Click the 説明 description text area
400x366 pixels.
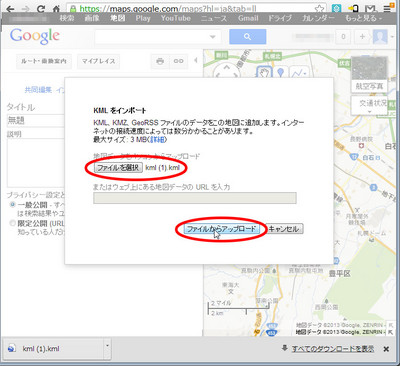(36, 163)
